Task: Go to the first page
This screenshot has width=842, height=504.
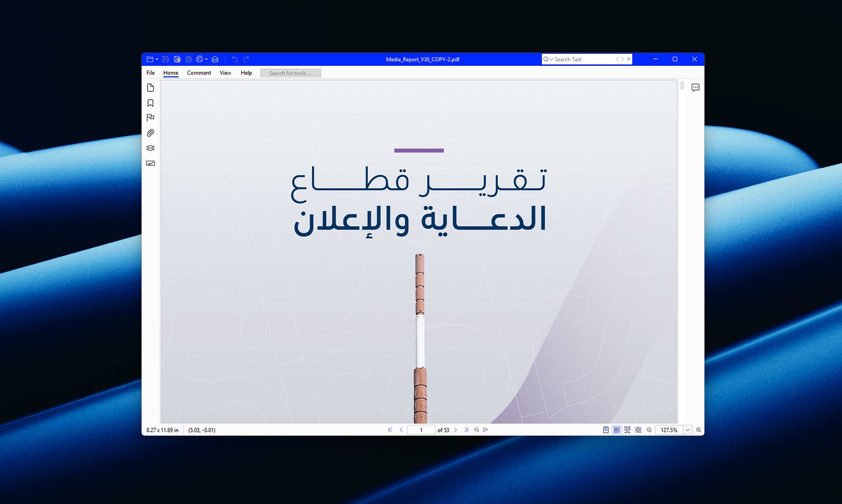Action: 390,430
